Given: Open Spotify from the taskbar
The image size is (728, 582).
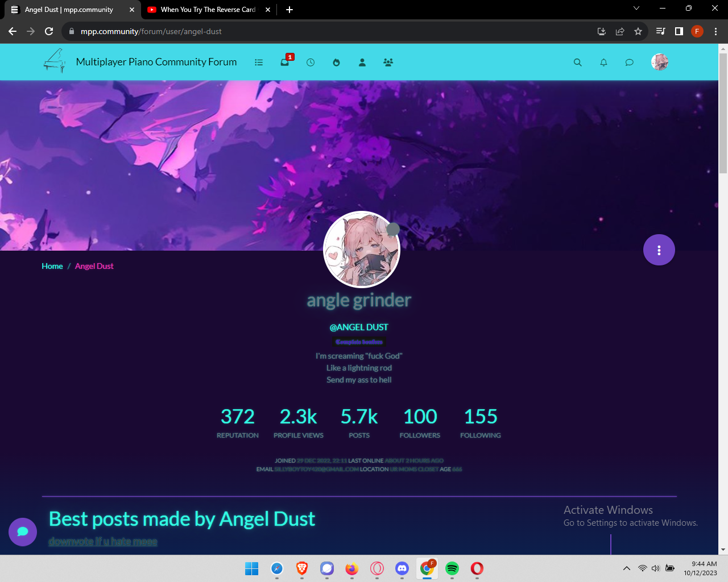Looking at the screenshot, I should click(x=452, y=568).
